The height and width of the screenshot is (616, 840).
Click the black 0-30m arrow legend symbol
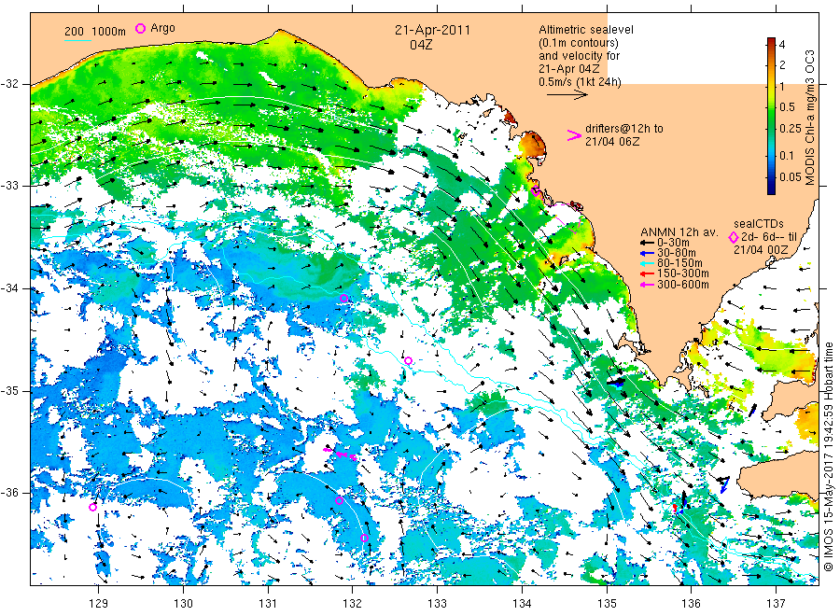647,243
